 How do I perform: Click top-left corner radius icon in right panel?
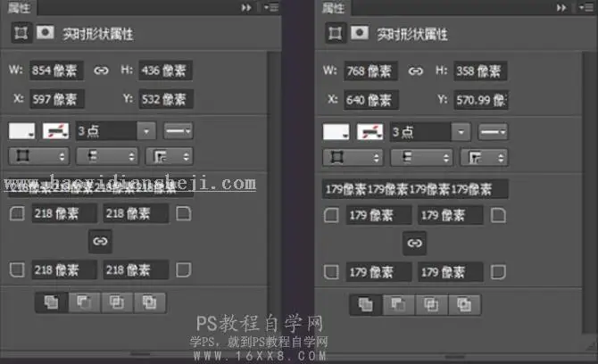coord(331,215)
